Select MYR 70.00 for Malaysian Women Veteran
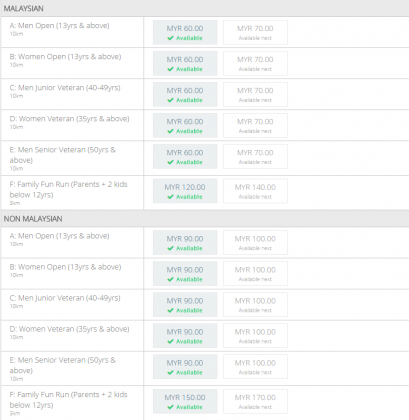The height and width of the screenshot is (420, 409). coord(255,125)
